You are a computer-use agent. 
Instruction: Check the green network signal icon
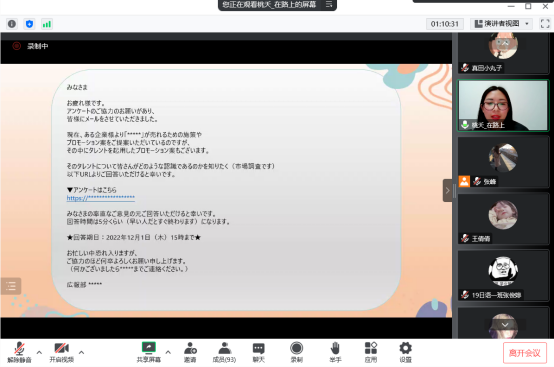tap(47, 24)
